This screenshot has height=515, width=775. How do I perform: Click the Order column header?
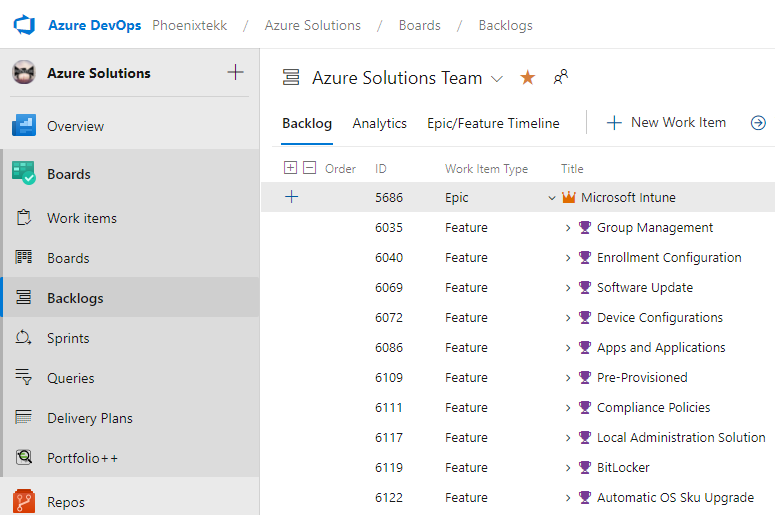pos(340,169)
